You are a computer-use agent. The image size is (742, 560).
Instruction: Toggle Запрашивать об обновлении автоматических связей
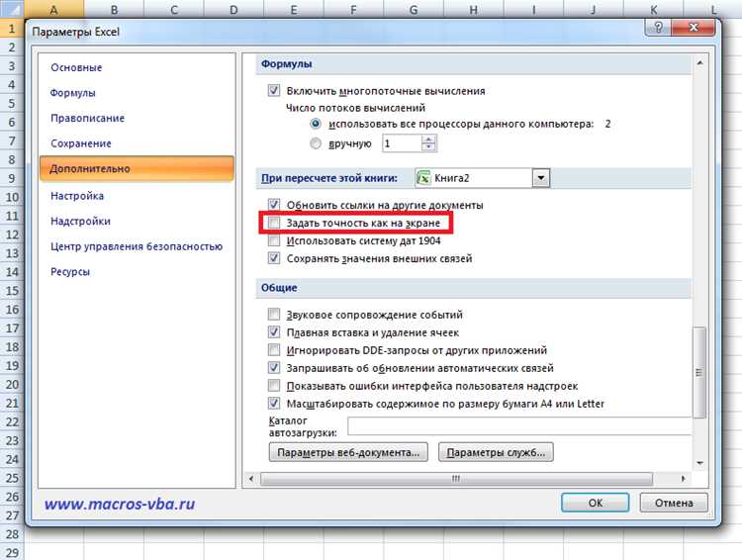pos(273,367)
